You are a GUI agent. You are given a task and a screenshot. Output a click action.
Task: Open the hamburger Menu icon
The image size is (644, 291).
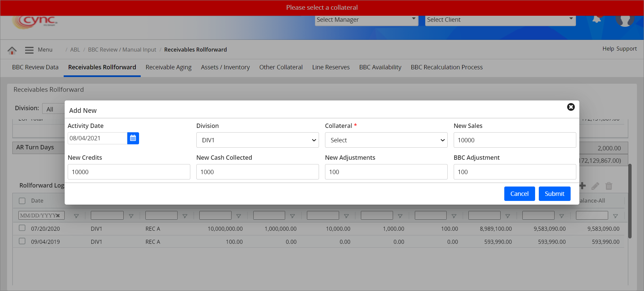pyautogui.click(x=29, y=50)
